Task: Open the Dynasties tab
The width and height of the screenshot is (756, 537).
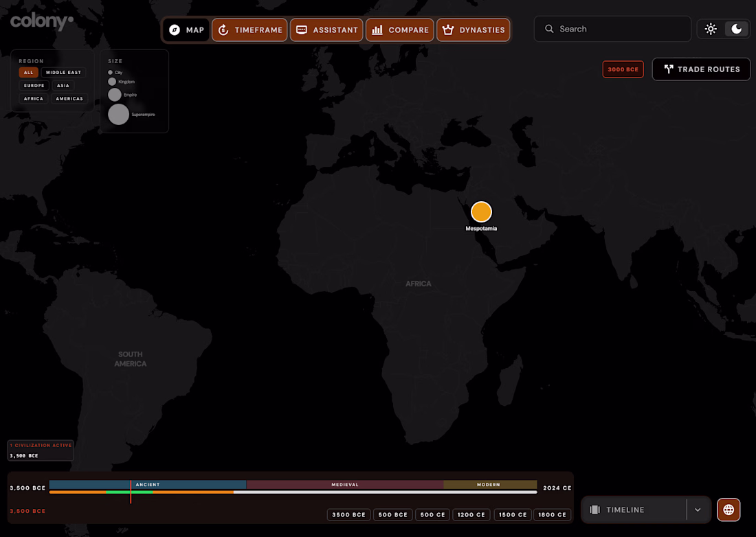Action: tap(474, 30)
